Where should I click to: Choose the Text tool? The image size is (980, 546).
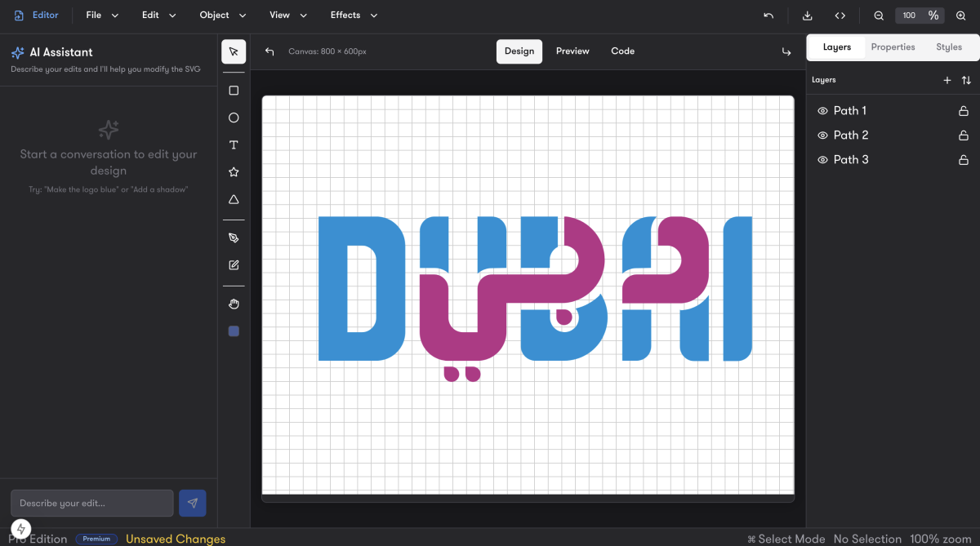click(234, 145)
